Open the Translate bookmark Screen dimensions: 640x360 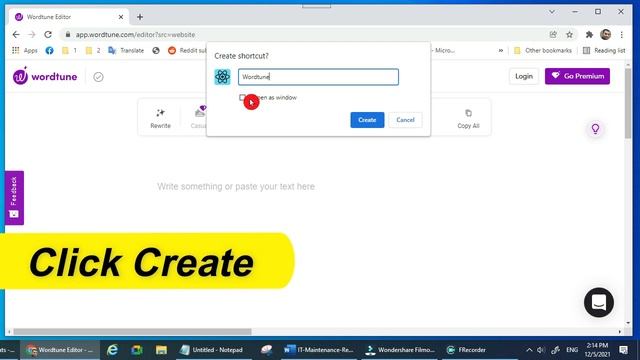(126, 50)
